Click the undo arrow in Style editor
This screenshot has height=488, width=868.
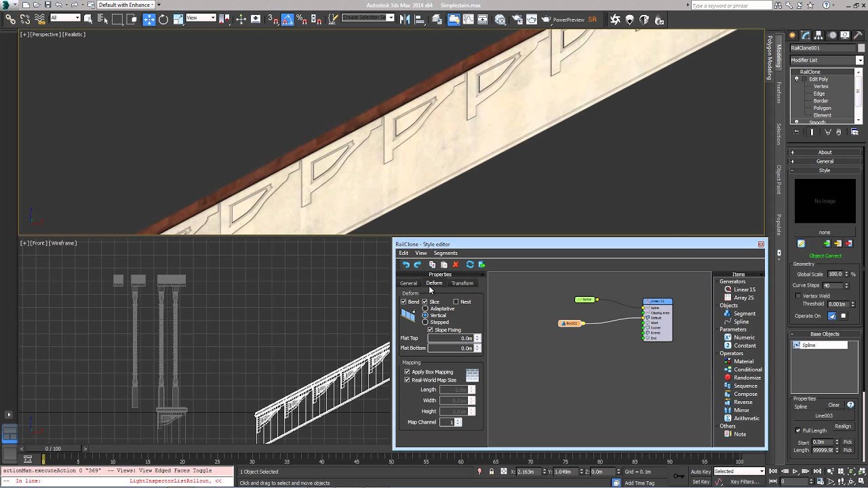pyautogui.click(x=406, y=265)
